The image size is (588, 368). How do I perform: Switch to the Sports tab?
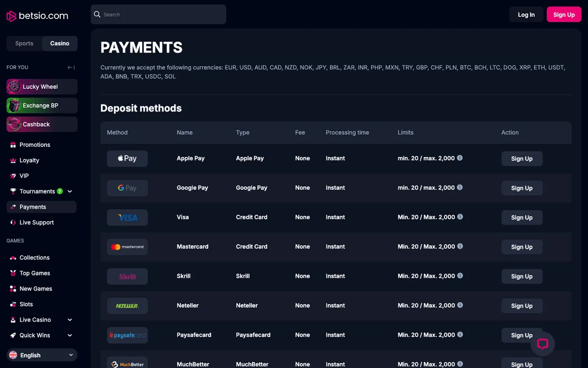click(x=24, y=43)
